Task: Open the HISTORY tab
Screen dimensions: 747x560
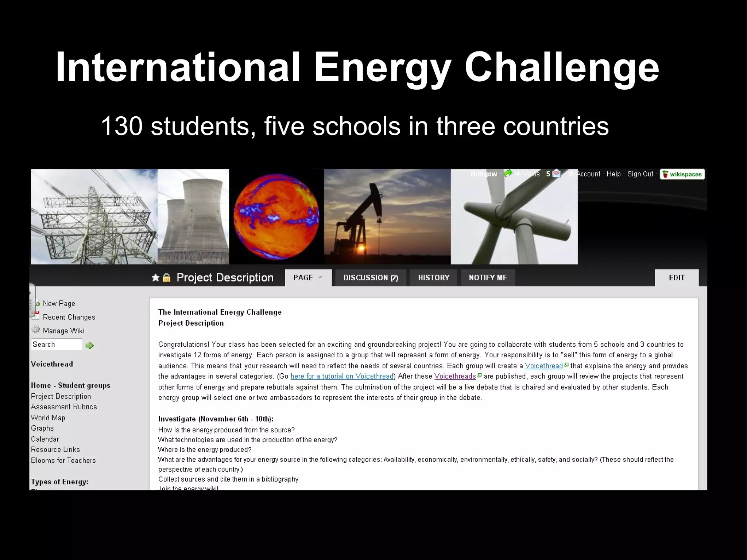Action: pos(434,278)
